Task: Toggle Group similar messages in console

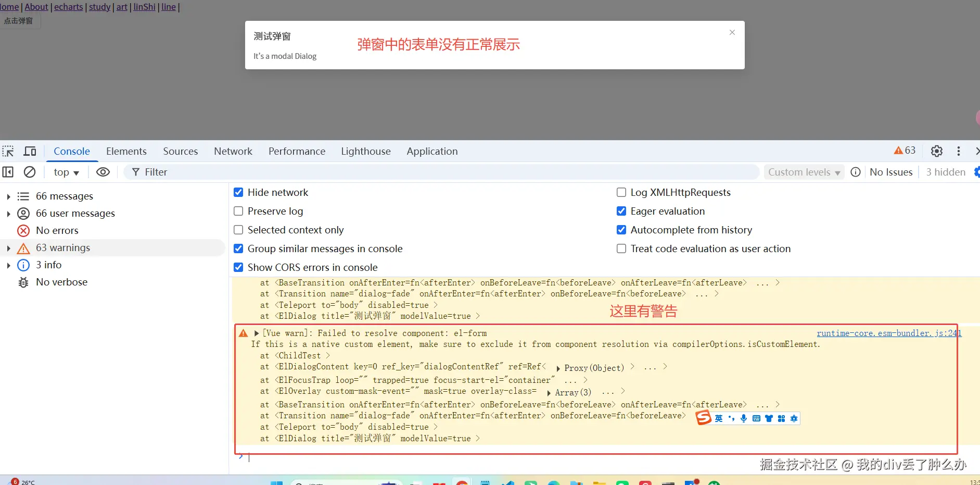Action: click(238, 248)
